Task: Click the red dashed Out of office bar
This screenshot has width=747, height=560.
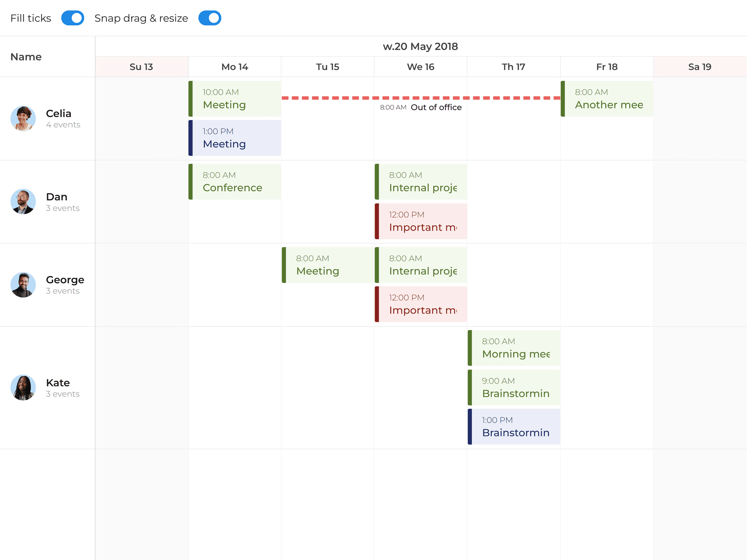Action: pos(419,97)
